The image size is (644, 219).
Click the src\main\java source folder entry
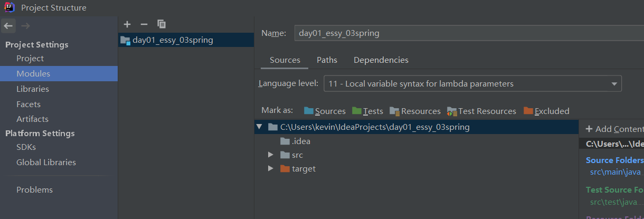(x=615, y=172)
